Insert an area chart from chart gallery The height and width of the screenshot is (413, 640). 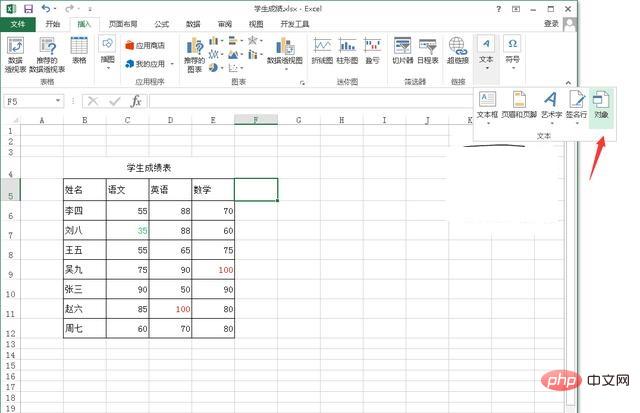(233, 54)
